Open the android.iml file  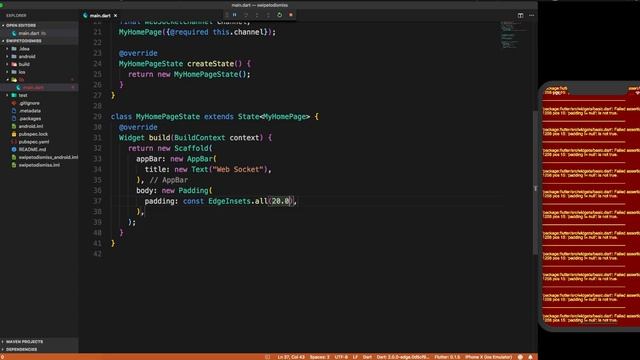39,126
